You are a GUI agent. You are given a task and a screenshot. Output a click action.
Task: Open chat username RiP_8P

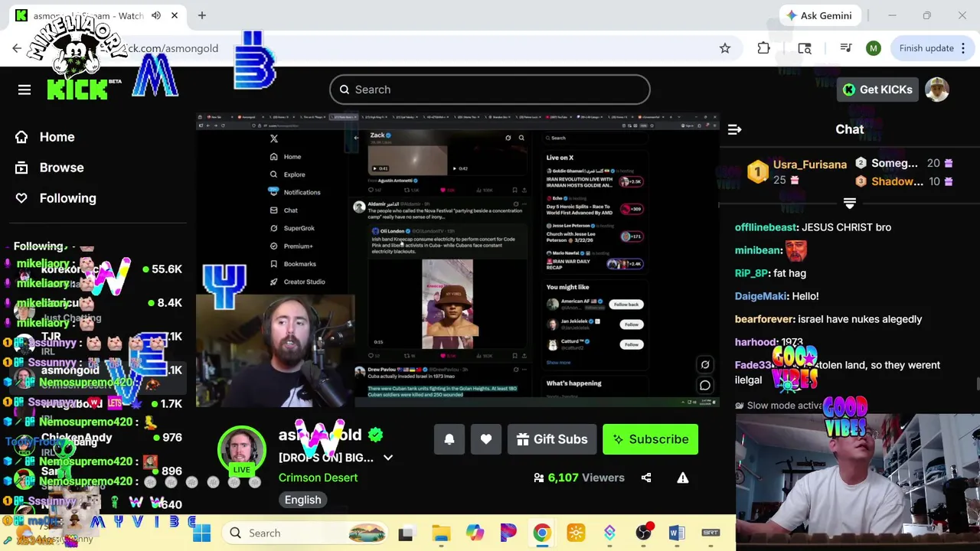point(751,273)
